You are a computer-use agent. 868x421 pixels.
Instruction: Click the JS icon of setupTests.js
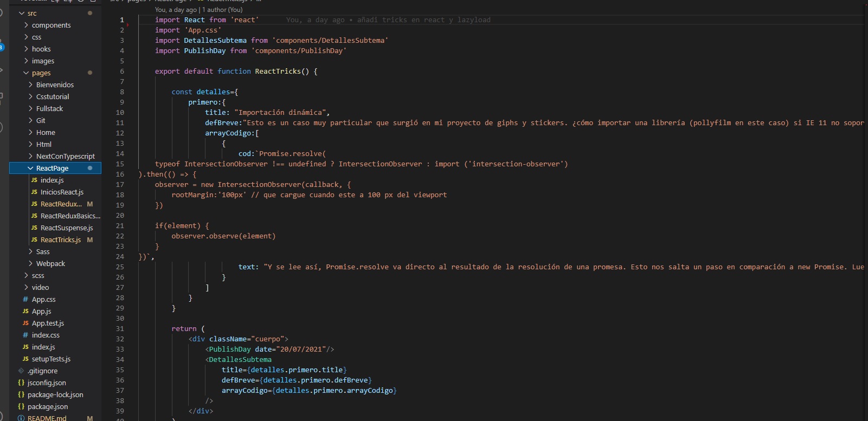pos(25,359)
